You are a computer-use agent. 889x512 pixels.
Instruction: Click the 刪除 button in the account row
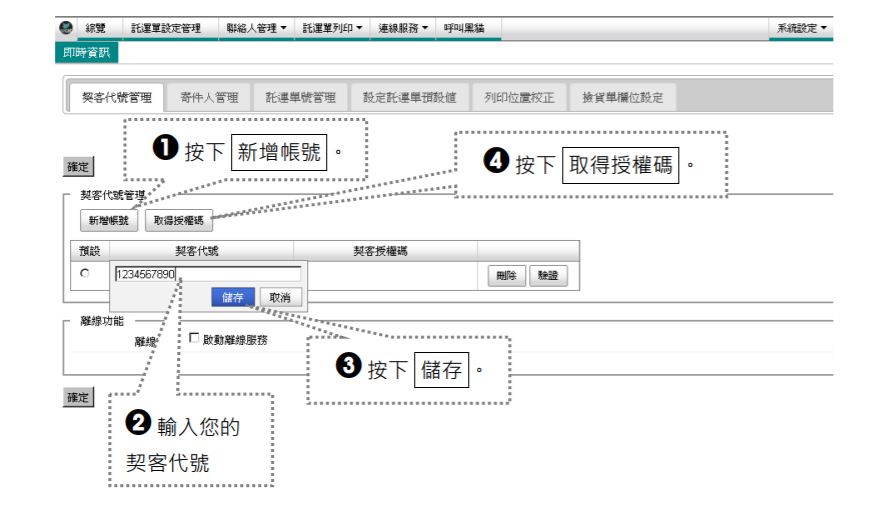click(506, 276)
